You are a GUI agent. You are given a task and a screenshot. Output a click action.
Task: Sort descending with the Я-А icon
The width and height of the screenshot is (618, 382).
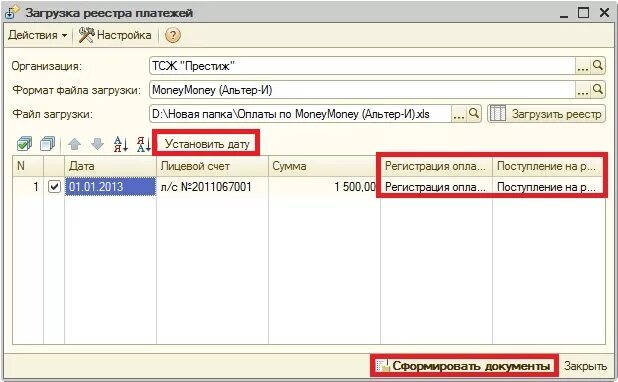[x=143, y=144]
